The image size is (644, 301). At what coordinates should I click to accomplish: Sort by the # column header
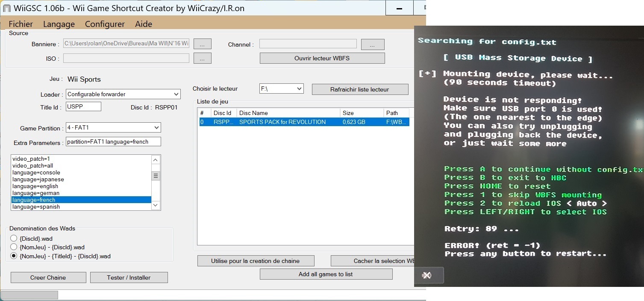click(x=205, y=113)
